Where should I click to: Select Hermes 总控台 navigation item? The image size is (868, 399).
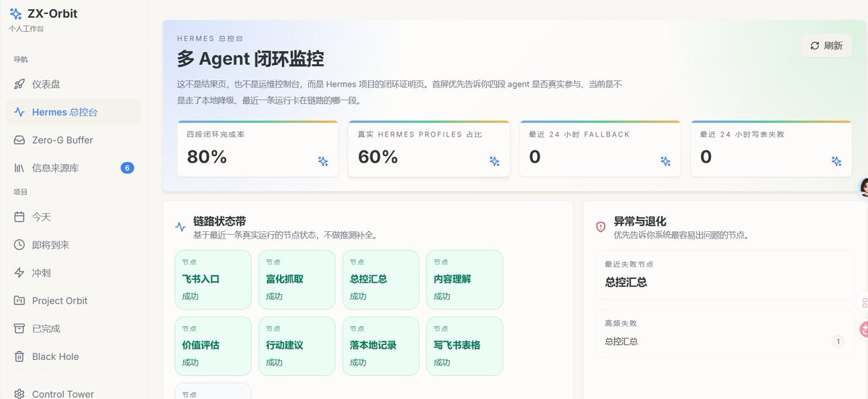point(74,112)
